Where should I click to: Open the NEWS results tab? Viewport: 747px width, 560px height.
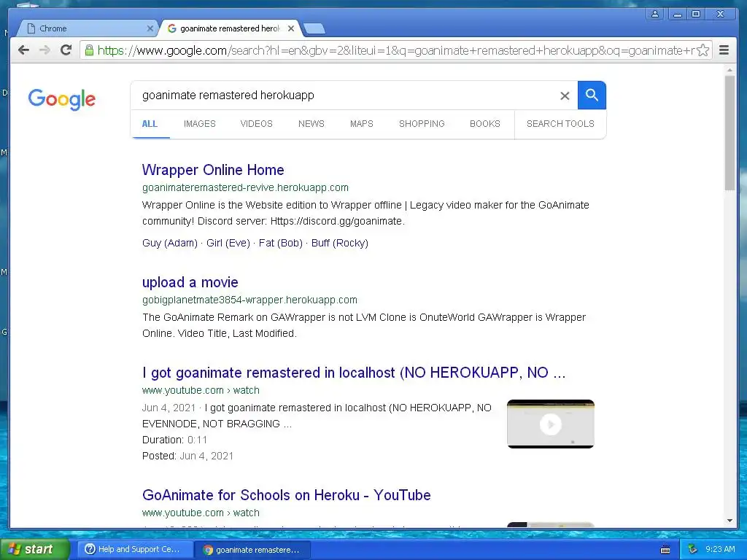(x=311, y=124)
